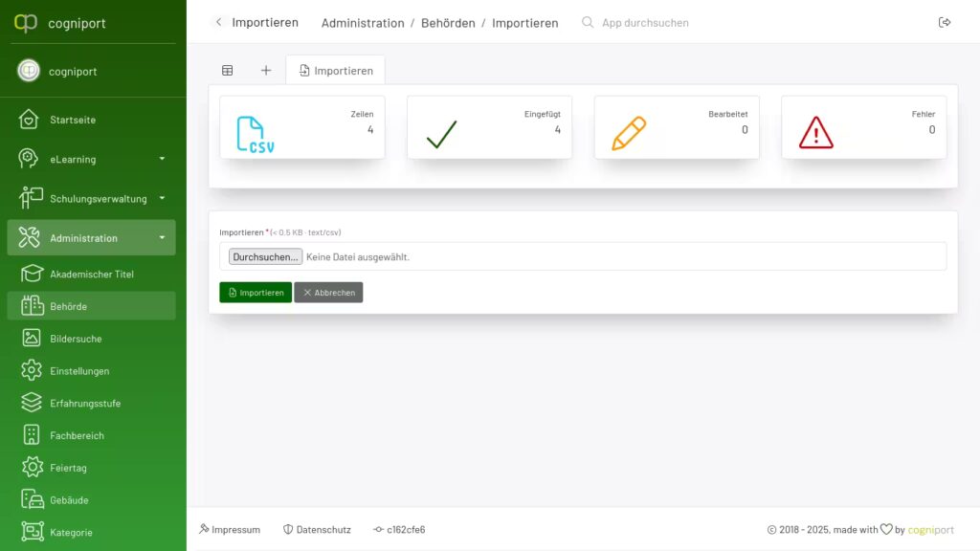
Task: Open the Datenschutz footer link
Action: click(317, 529)
